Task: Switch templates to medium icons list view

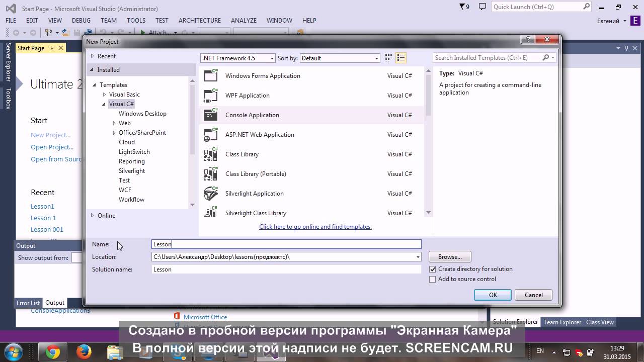Action: point(401,58)
